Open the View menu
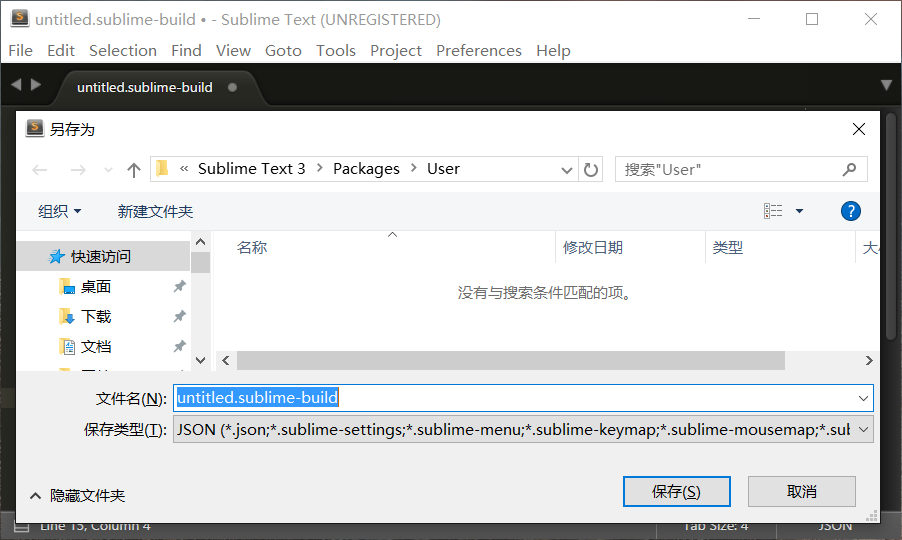Image resolution: width=902 pixels, height=540 pixels. [233, 51]
